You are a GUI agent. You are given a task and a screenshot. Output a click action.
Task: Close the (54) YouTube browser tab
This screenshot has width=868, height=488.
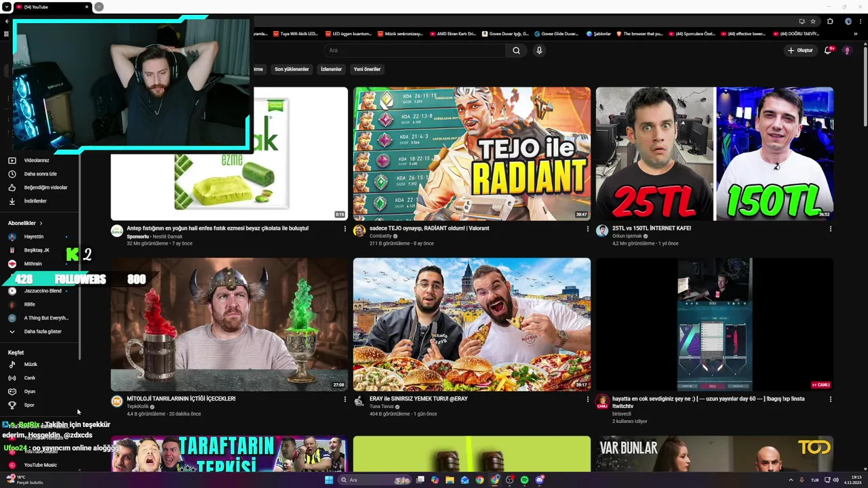pyautogui.click(x=87, y=7)
